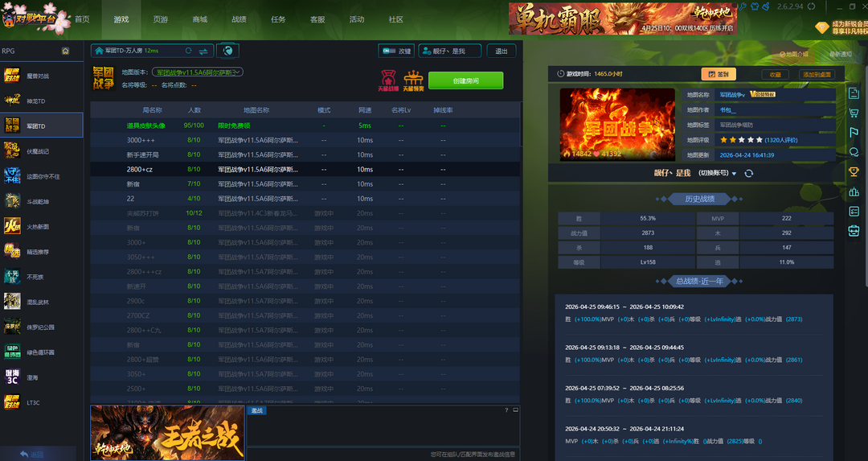Click the 天梯战绩 kettlebell icon
The height and width of the screenshot is (461, 868).
coord(389,80)
